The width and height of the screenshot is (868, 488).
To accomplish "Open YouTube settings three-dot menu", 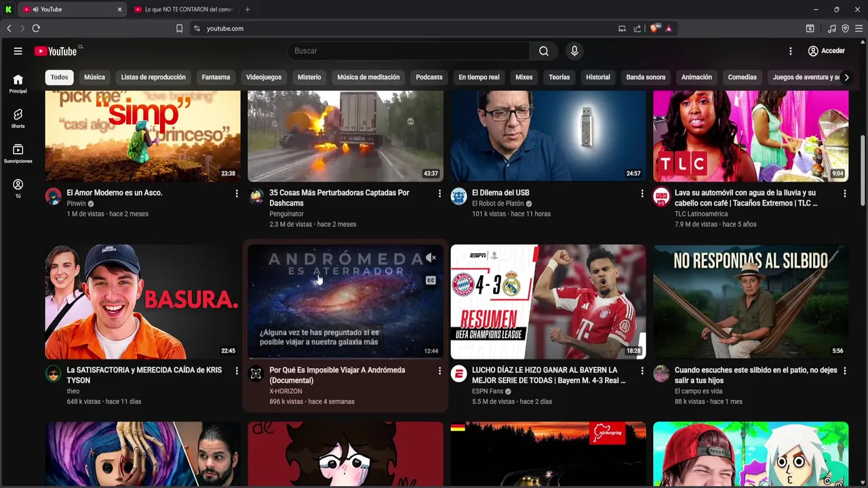I will pyautogui.click(x=790, y=51).
